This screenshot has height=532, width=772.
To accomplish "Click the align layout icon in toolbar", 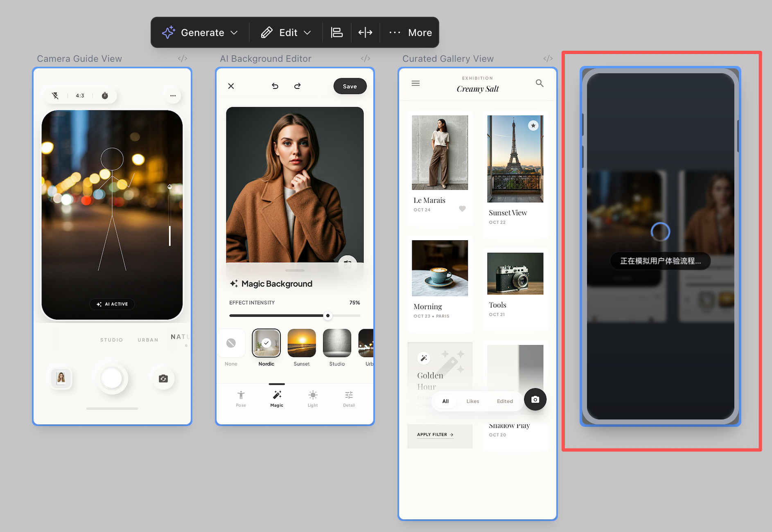I will (x=336, y=32).
